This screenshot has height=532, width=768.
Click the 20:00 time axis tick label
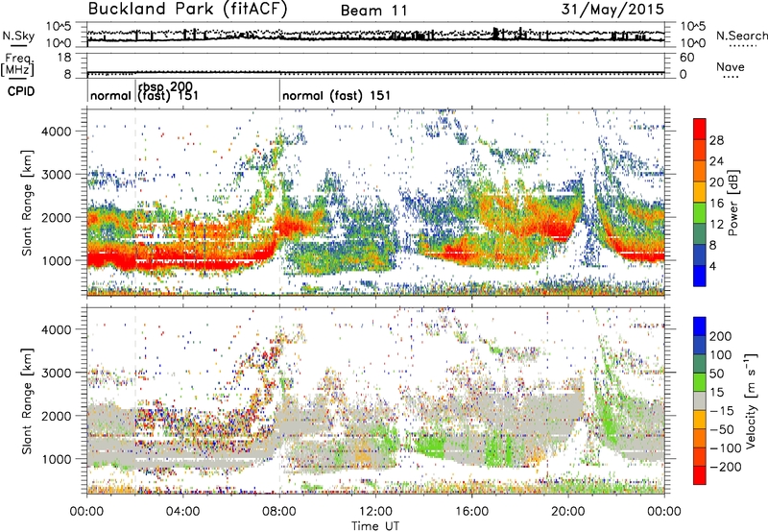(567, 512)
